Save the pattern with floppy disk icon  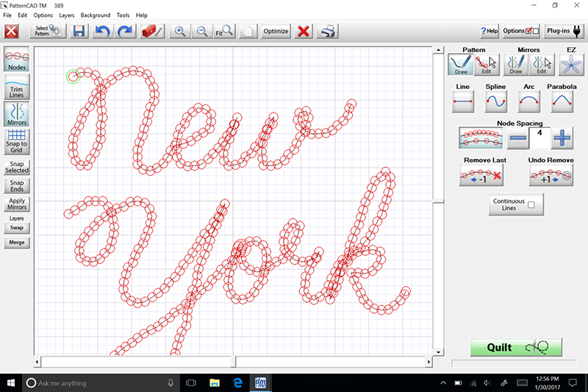[79, 32]
